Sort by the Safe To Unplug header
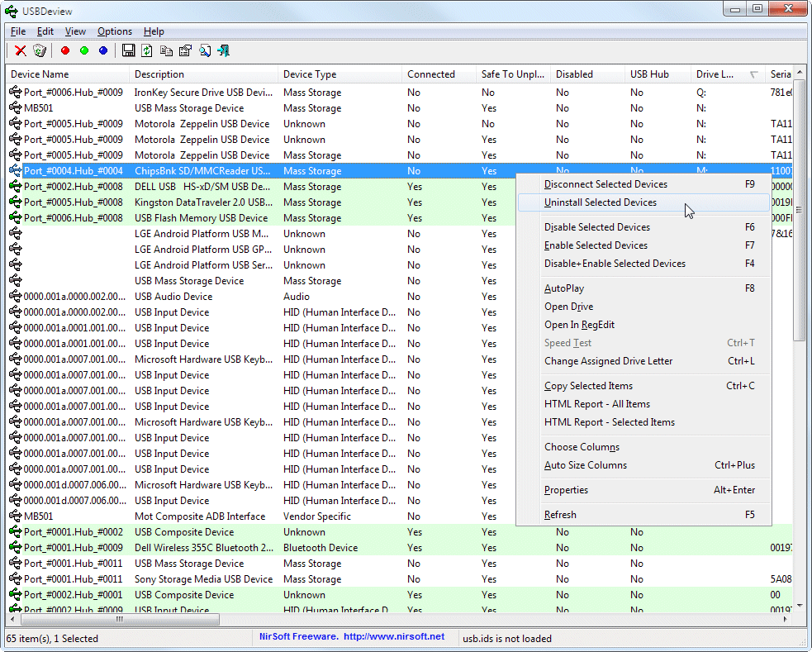This screenshot has width=812, height=652. [x=513, y=74]
